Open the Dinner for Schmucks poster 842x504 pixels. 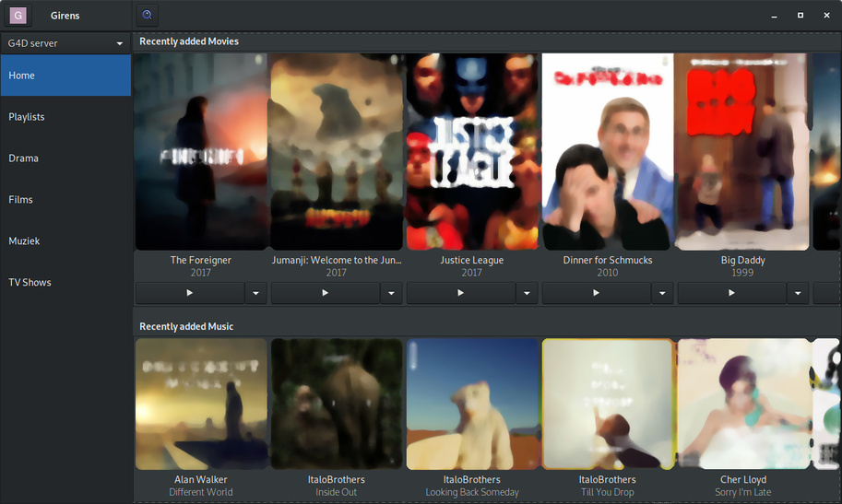[x=608, y=151]
